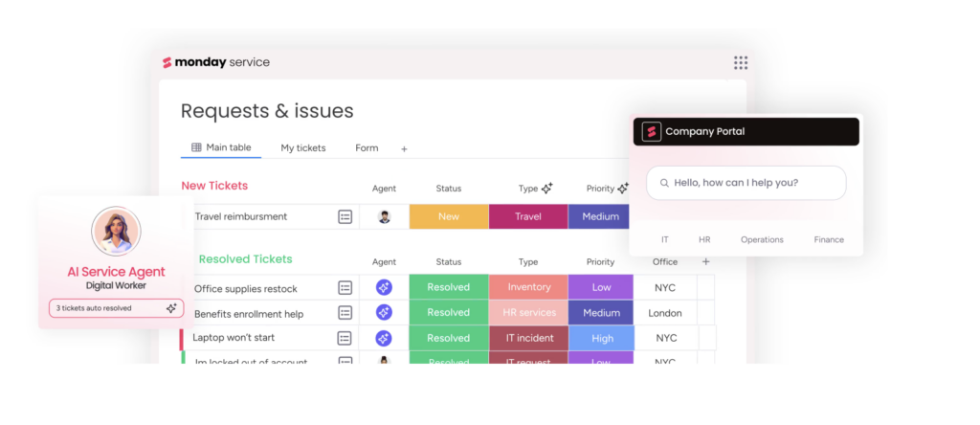Click agent avatar on Travel reimbursment row
Image resolution: width=980 pixels, height=425 pixels.
pyautogui.click(x=385, y=217)
